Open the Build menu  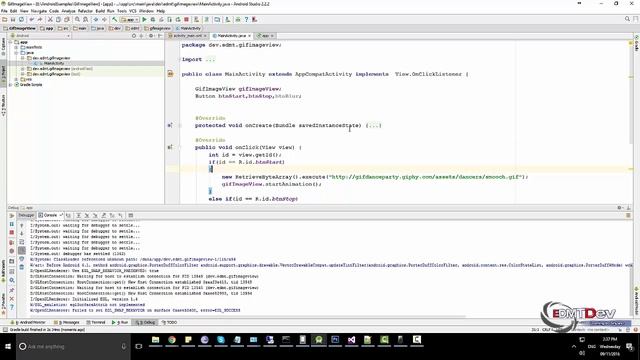100,11
